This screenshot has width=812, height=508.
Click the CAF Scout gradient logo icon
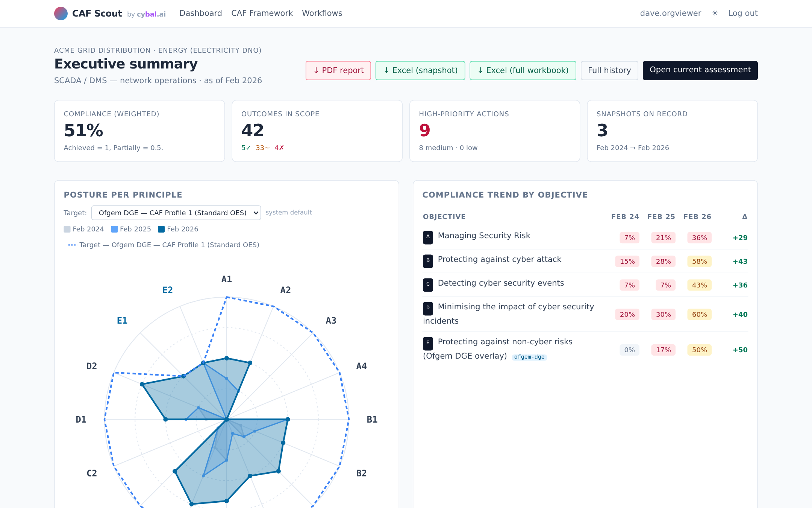(61, 14)
